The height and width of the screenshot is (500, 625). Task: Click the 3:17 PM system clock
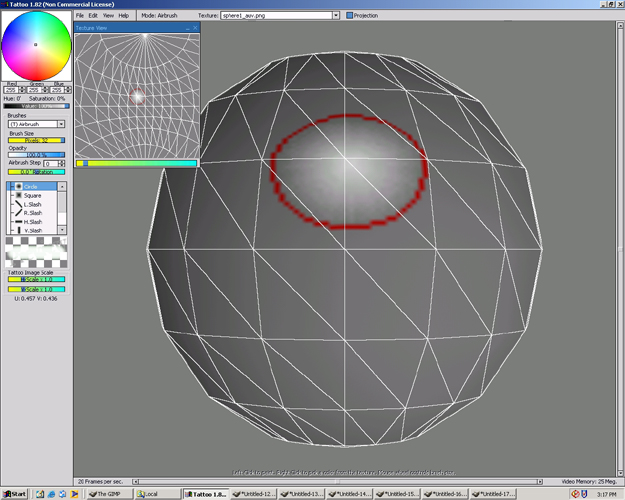(606, 494)
